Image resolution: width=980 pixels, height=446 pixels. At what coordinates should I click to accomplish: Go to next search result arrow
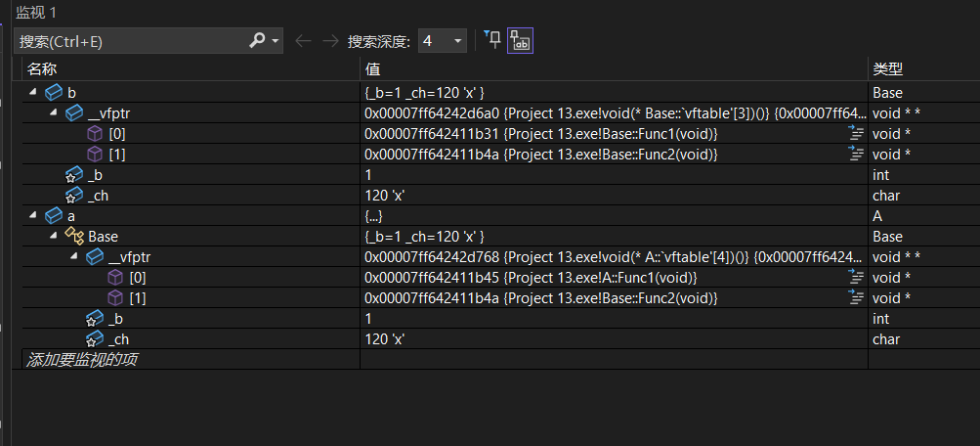pos(330,41)
